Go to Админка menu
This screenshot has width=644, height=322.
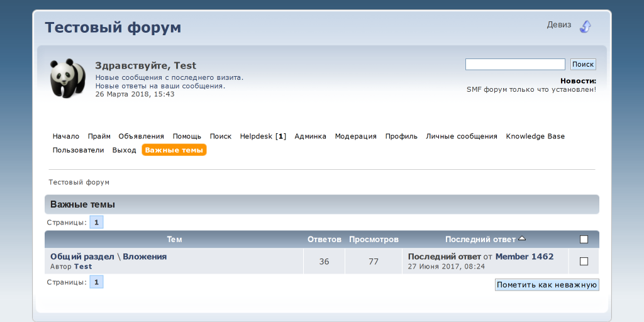(310, 136)
